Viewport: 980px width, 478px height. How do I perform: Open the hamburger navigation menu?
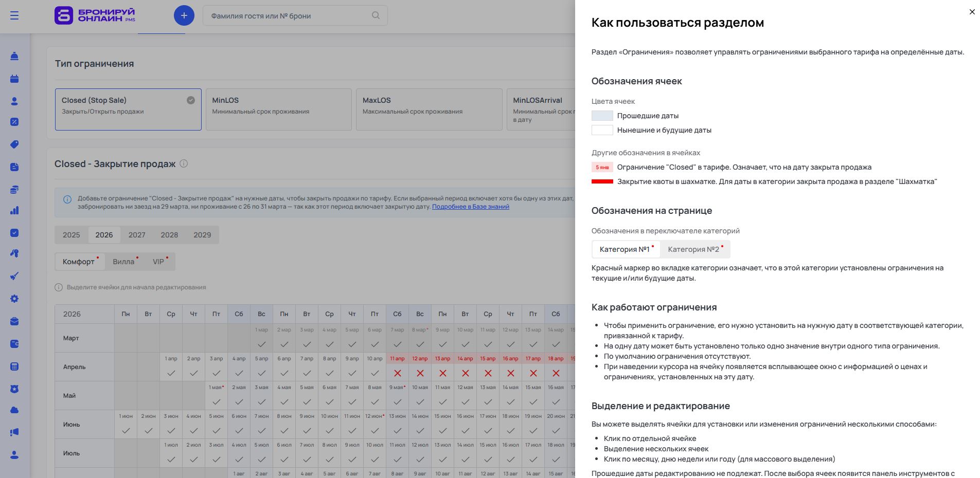pos(14,15)
